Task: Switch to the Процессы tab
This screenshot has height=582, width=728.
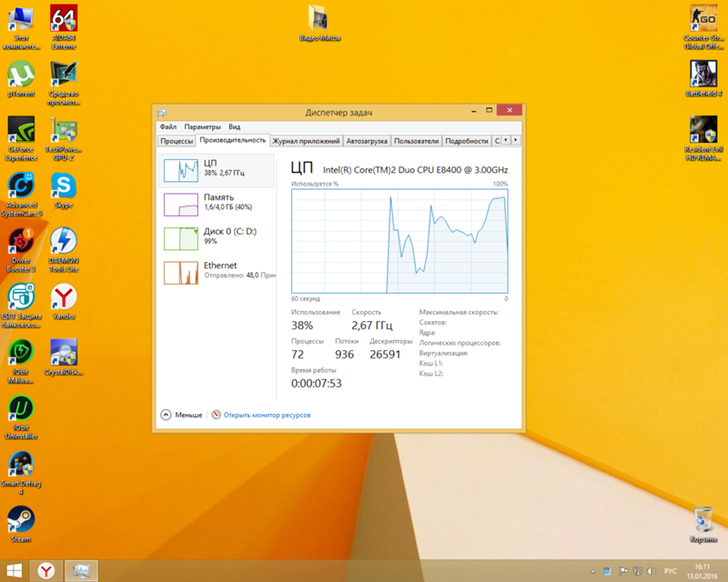Action: (x=177, y=141)
